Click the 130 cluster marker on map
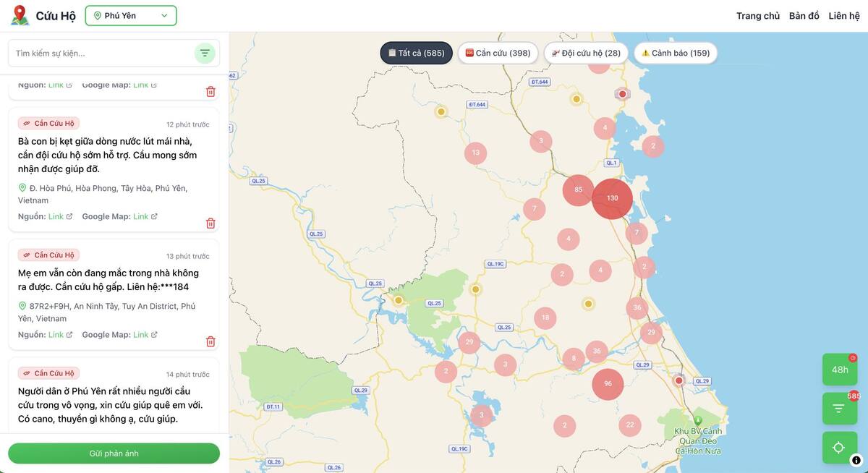 click(612, 198)
